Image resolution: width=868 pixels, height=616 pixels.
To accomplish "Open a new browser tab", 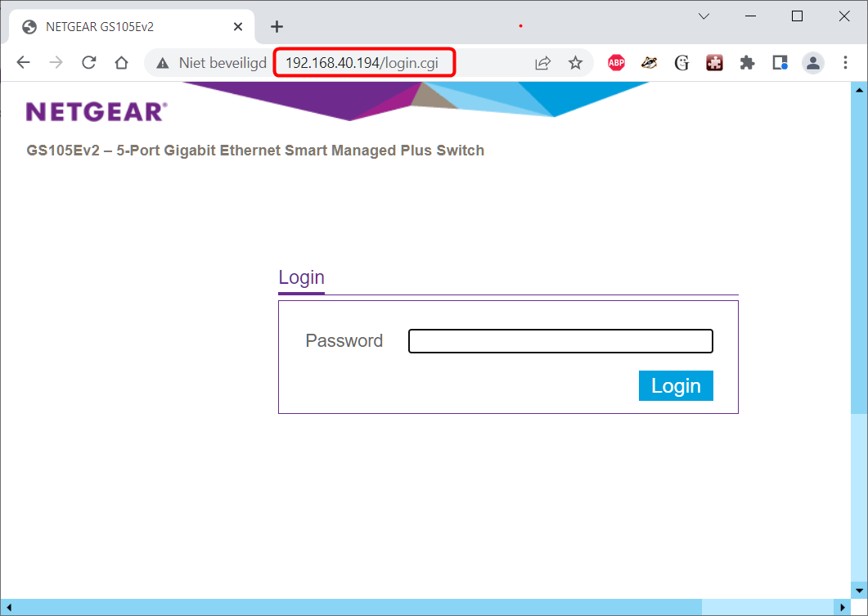I will point(277,26).
